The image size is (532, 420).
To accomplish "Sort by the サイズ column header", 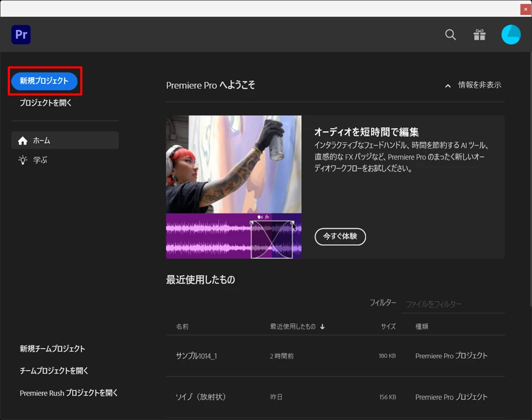I will 388,327.
